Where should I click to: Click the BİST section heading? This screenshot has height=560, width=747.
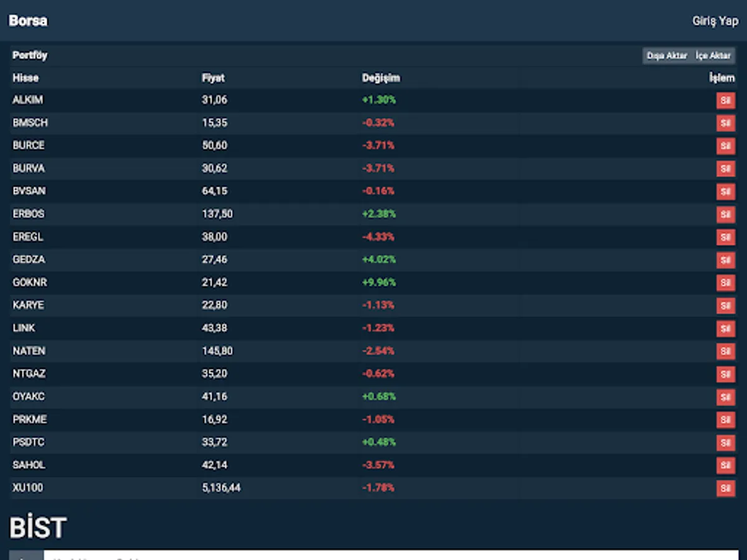click(38, 528)
